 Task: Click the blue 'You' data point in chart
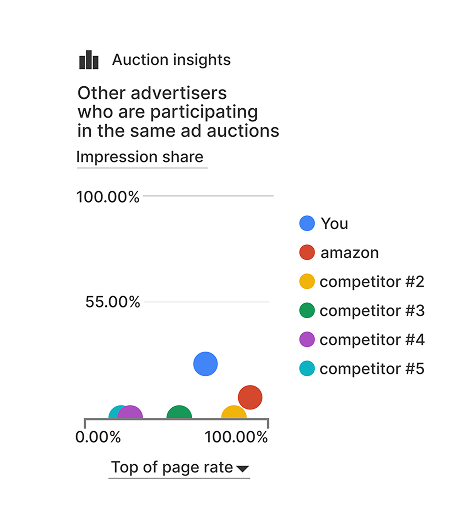coord(205,364)
